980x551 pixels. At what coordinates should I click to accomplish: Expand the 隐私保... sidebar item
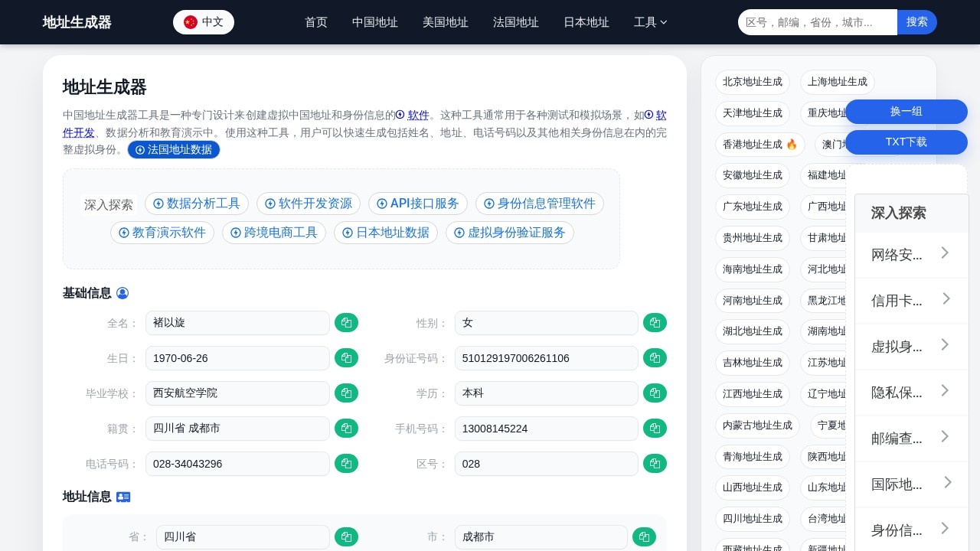pyautogui.click(x=911, y=393)
